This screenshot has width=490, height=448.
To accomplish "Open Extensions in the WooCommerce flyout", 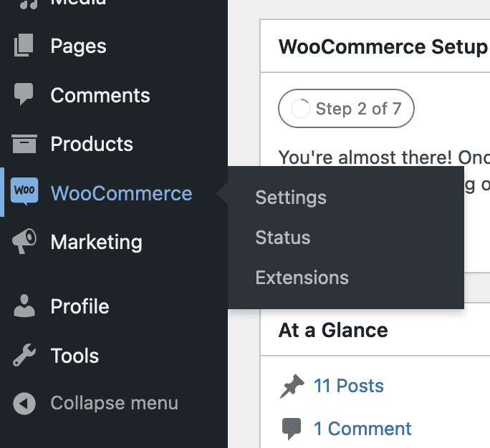I will coord(302,278).
